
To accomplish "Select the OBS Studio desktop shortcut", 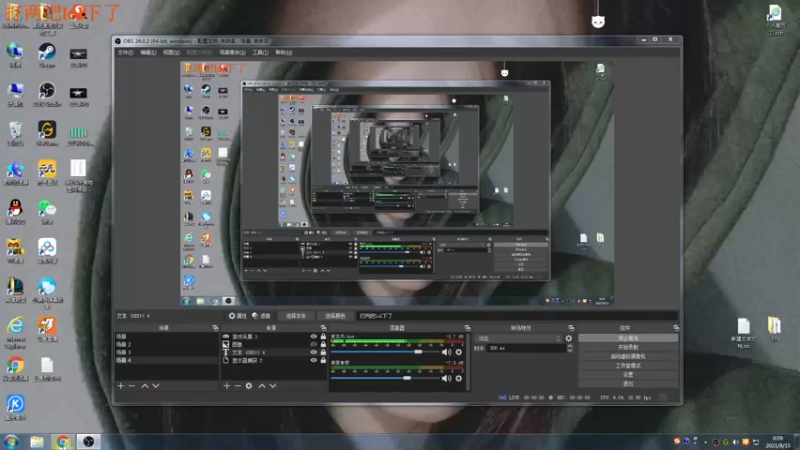I will point(47,94).
